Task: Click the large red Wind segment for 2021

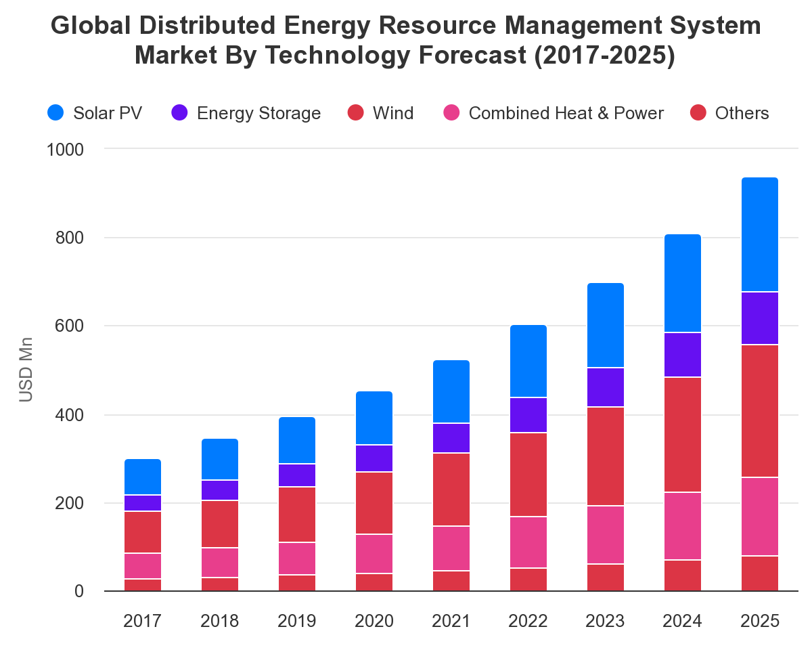Action: [x=451, y=490]
